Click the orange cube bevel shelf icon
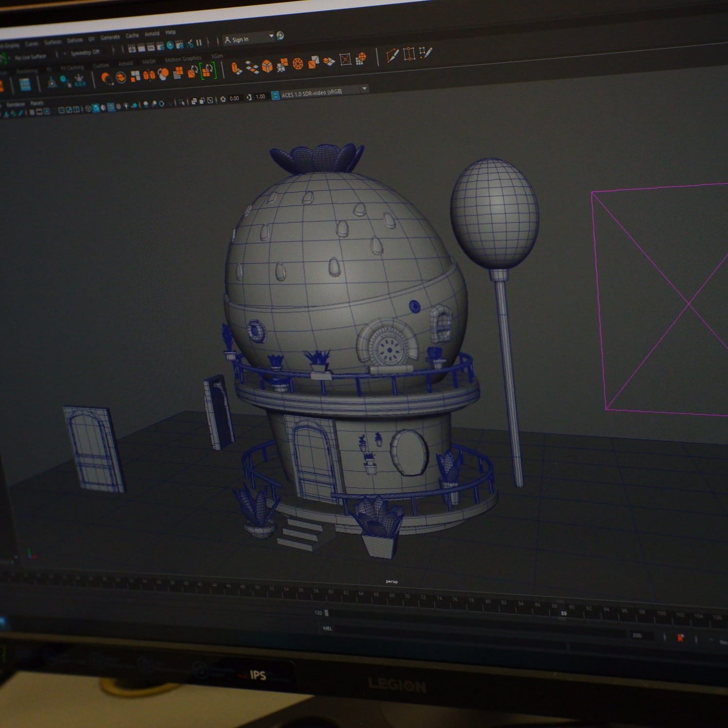The width and height of the screenshot is (728, 728). coord(267,66)
